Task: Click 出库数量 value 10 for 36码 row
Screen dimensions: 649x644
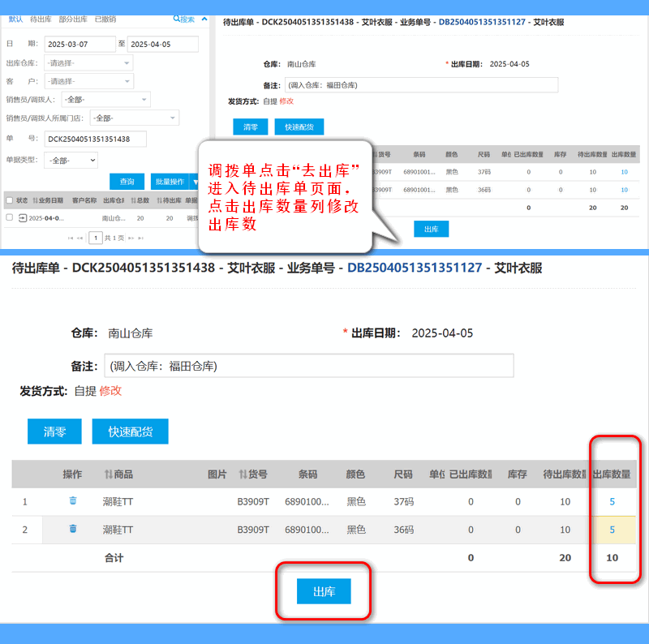Action: point(624,190)
